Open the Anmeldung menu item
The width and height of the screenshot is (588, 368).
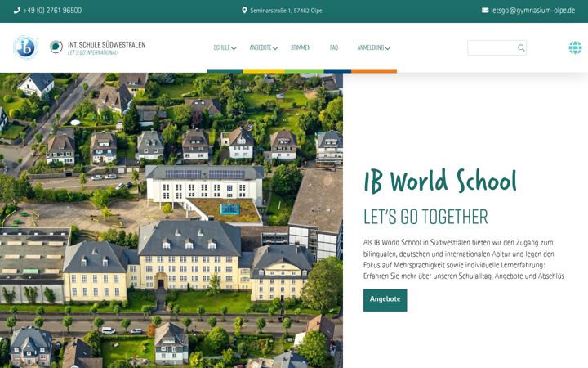coord(371,47)
